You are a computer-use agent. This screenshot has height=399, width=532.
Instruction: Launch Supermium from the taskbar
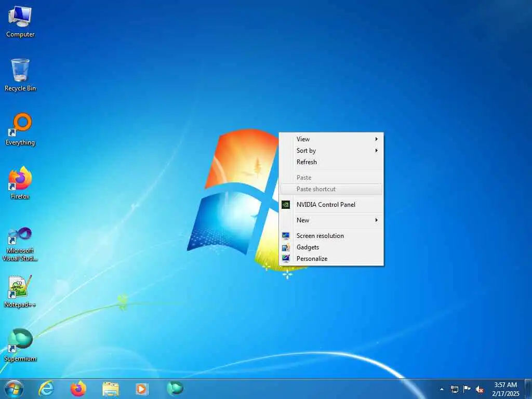[x=175, y=388]
